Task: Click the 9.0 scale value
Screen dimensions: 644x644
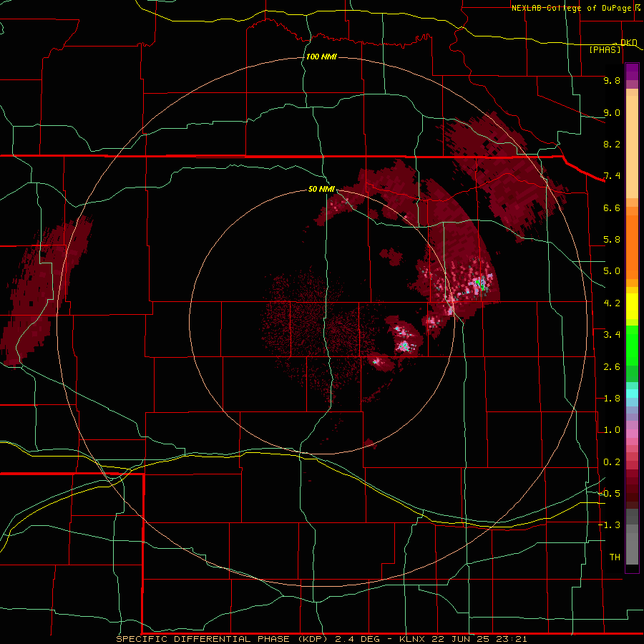Action: [612, 112]
